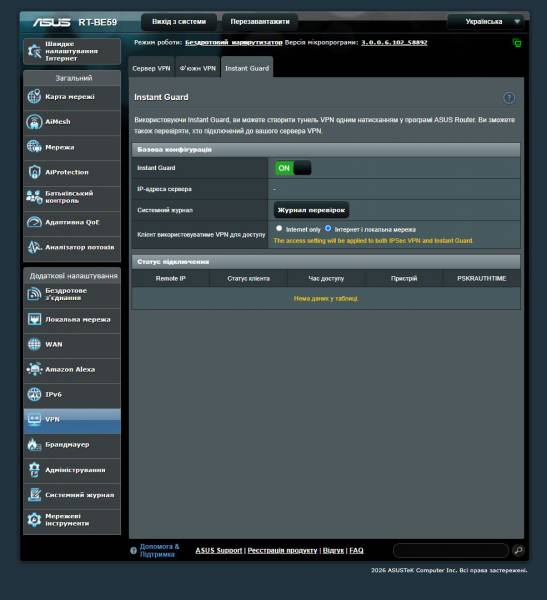Click Мережеві інструменти tools icon
The image size is (547, 600).
[34, 520]
